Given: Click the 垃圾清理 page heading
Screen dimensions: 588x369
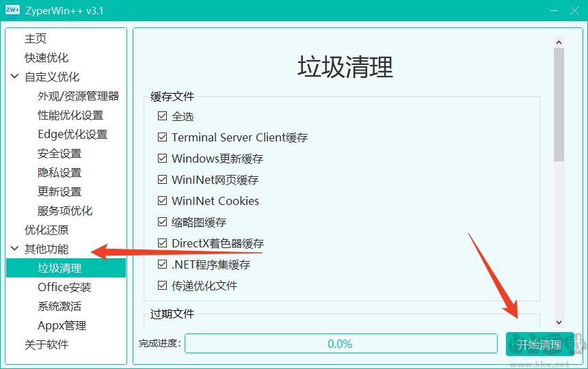Looking at the screenshot, I should click(x=345, y=67).
